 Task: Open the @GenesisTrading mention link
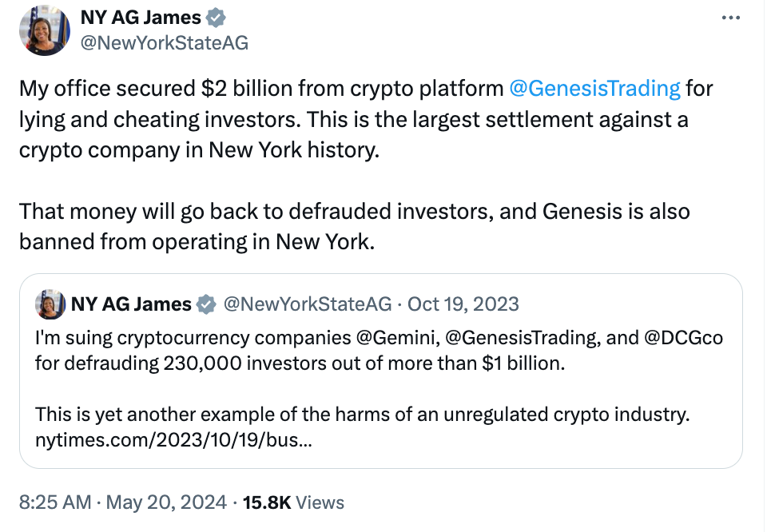(594, 89)
